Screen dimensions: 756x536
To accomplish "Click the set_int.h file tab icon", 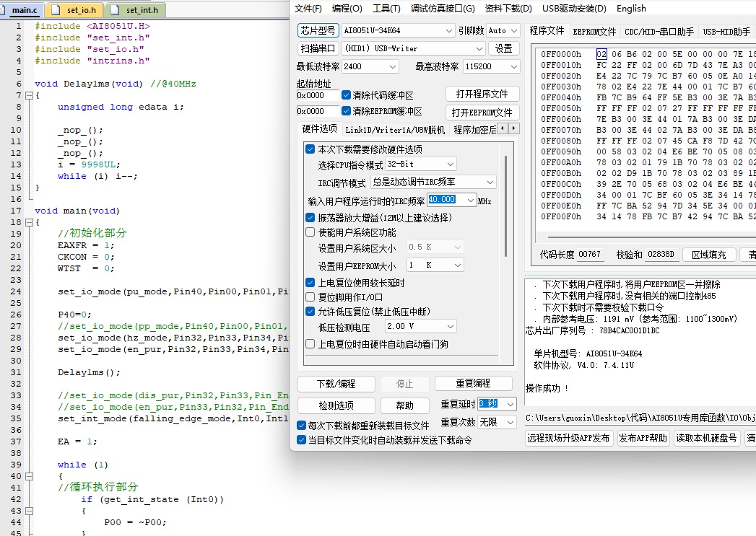I will click(x=115, y=9).
